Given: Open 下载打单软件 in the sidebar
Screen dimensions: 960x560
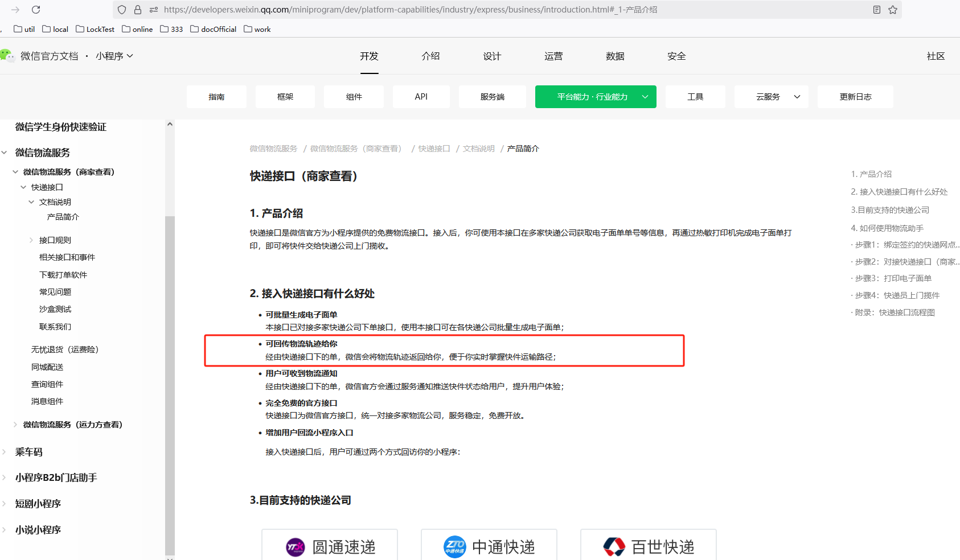Looking at the screenshot, I should (x=63, y=275).
